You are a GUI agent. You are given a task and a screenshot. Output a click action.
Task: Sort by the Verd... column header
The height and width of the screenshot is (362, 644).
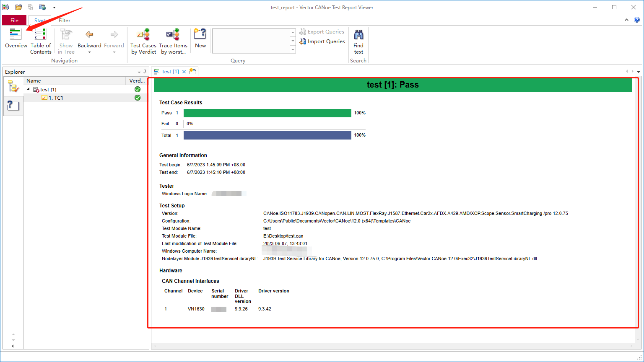(137, 80)
